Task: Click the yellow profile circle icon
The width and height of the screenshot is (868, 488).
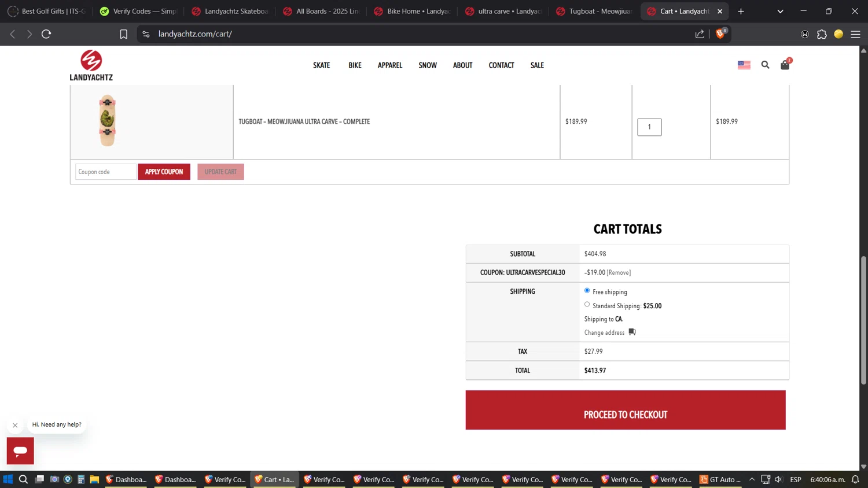Action: coord(838,34)
